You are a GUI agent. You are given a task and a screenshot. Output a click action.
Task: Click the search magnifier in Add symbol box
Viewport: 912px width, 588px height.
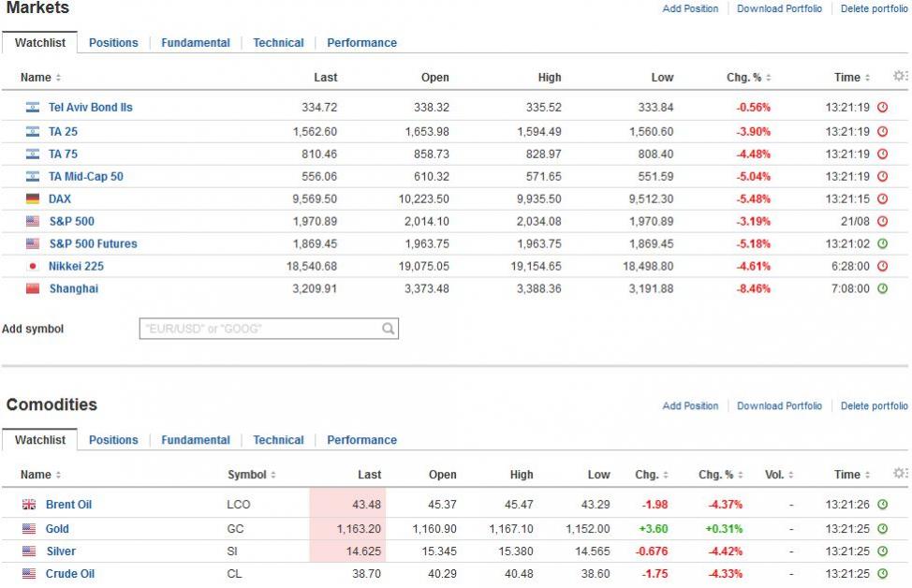[388, 329]
